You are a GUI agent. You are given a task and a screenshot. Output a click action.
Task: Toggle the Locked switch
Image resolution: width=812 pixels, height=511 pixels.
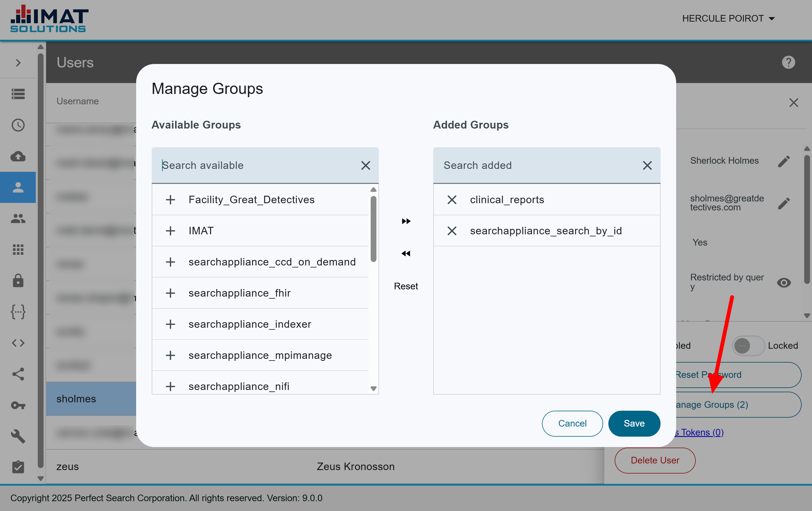[748, 346]
